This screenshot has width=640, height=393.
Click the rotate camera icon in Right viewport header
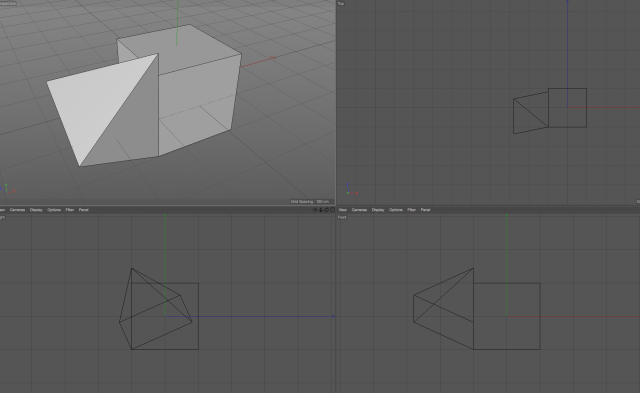[327, 210]
